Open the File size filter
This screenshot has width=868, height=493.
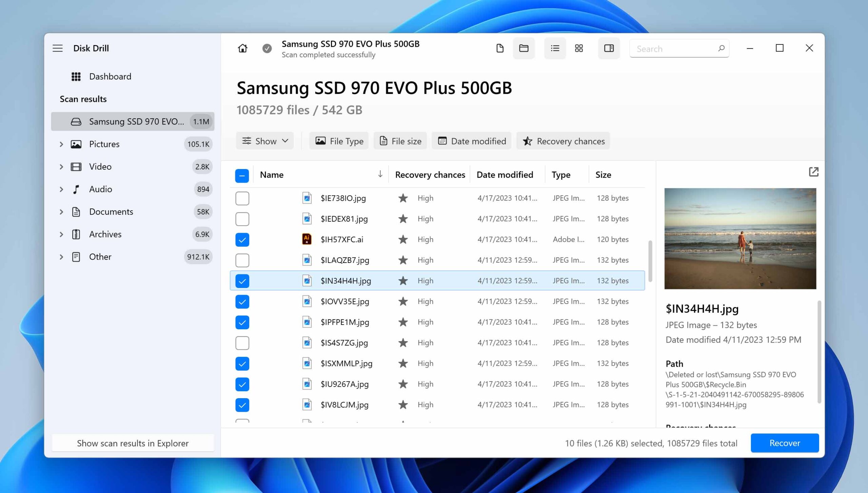click(400, 141)
